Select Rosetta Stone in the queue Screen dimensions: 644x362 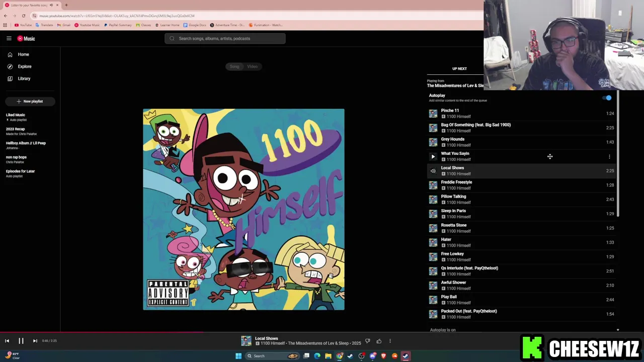(x=522, y=228)
